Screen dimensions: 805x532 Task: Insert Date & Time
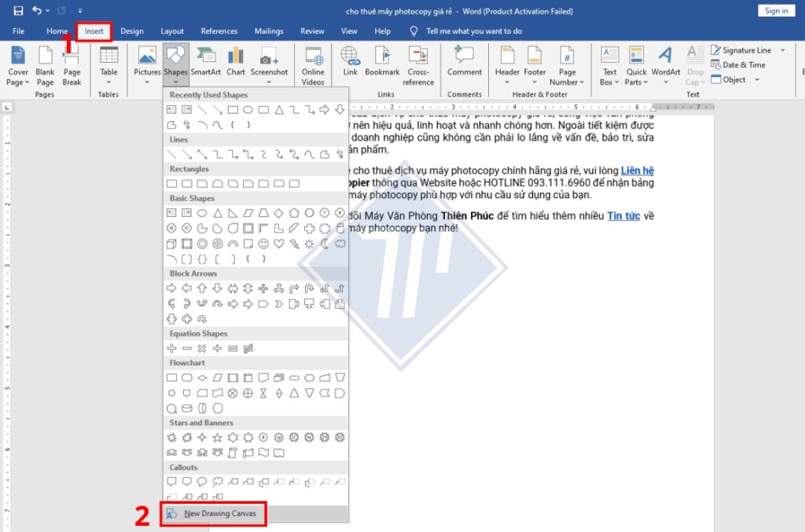point(741,64)
